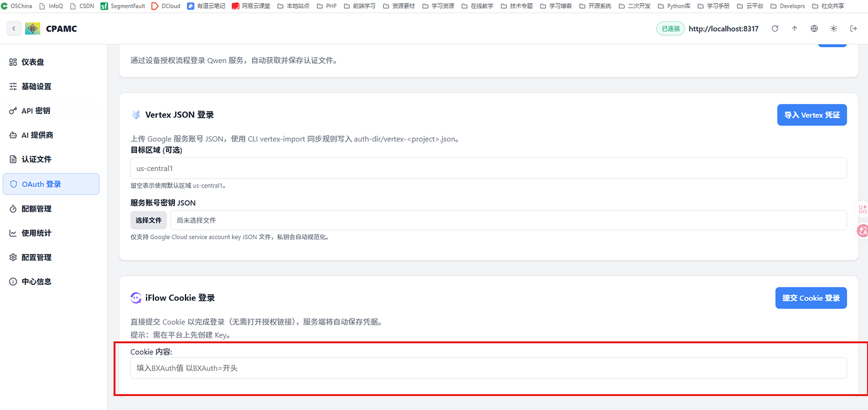Open AI 提供商 in sidebar

click(x=51, y=135)
